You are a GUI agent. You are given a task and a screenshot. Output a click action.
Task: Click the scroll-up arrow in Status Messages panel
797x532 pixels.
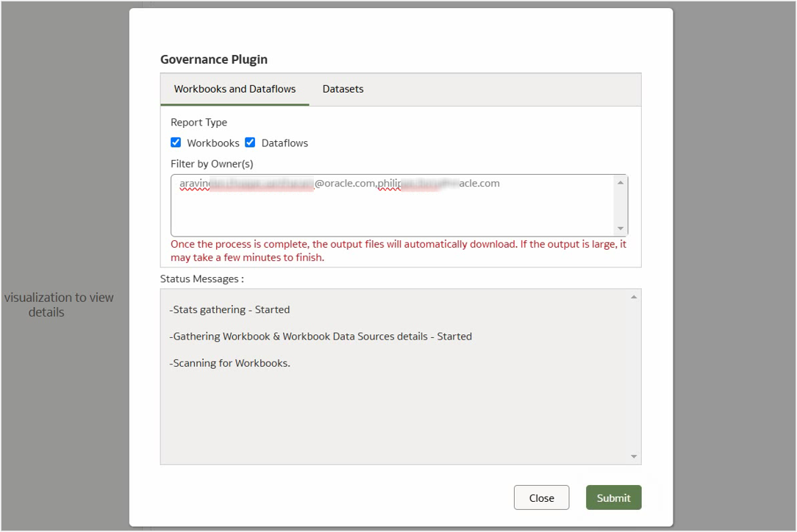(x=632, y=295)
